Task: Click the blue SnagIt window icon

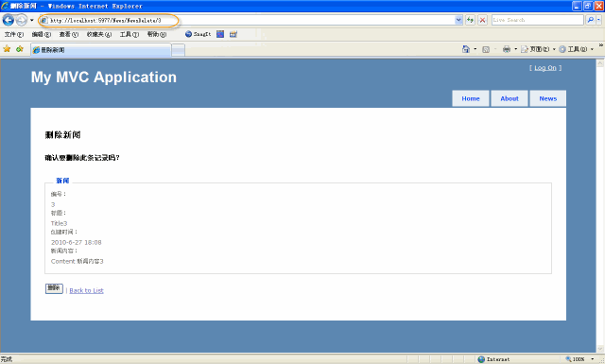Action: (x=220, y=34)
